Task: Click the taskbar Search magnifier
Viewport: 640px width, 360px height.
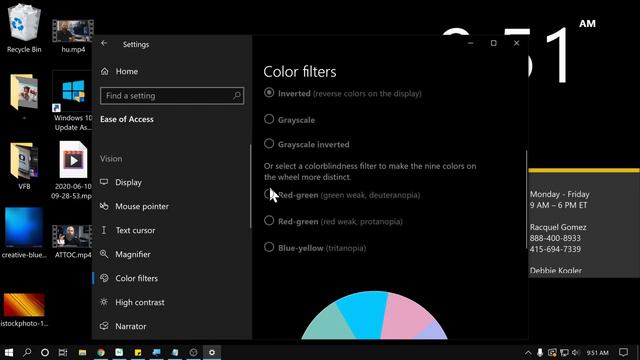Action: click(x=27, y=352)
